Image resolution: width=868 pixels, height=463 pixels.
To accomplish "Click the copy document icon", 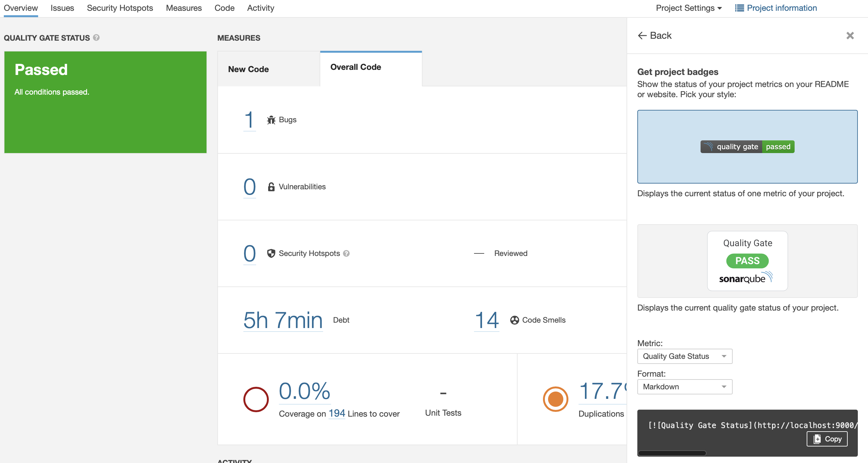I will pos(817,439).
